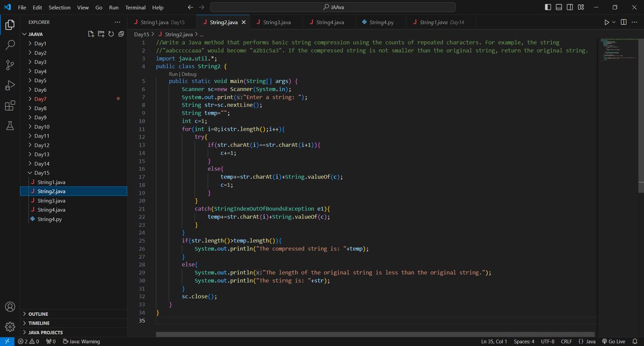This screenshot has height=346, width=644.
Task: Open the Selection menu
Action: pyautogui.click(x=60, y=8)
